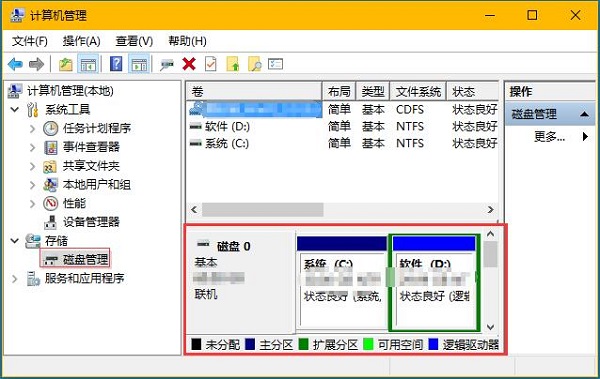The height and width of the screenshot is (379, 600).
Task: Sort by the 布局 column header
Action: 339,91
